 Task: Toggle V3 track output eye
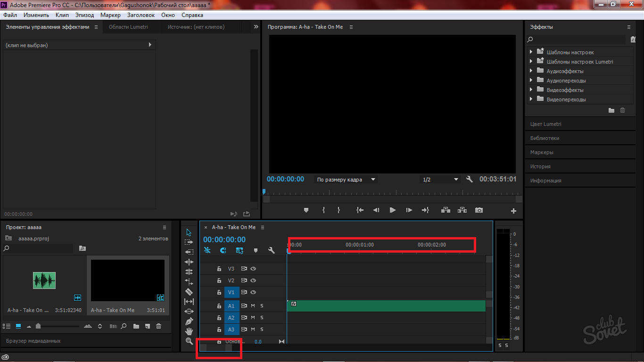click(253, 269)
